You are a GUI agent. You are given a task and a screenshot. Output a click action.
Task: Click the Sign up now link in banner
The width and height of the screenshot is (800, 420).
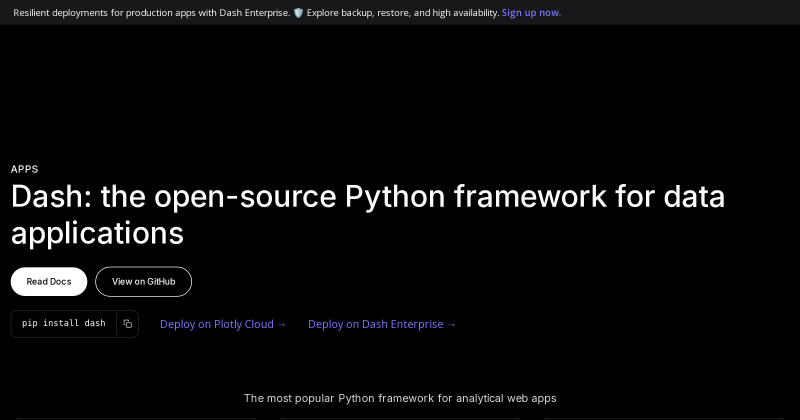coord(531,13)
